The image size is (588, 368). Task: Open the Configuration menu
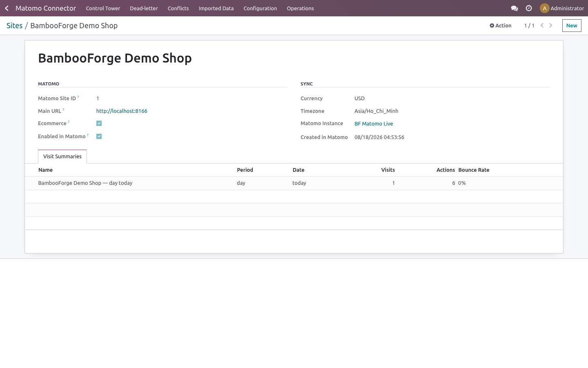coord(260,8)
